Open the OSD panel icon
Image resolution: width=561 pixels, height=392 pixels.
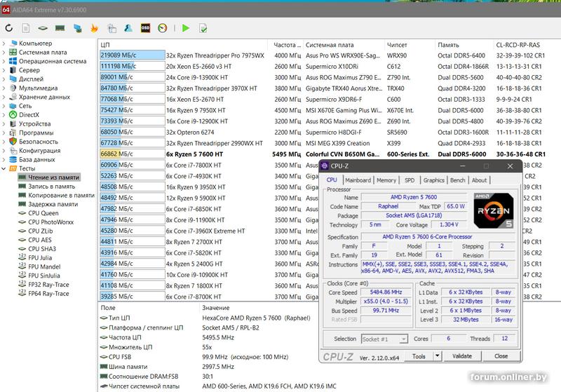[145, 28]
